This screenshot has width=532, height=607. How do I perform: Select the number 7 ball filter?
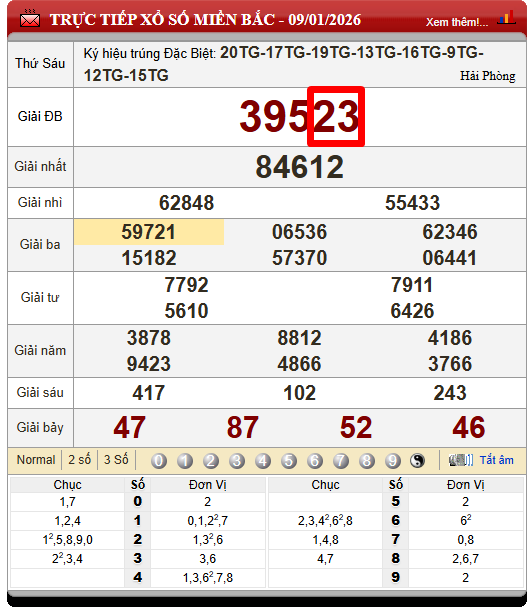point(340,461)
